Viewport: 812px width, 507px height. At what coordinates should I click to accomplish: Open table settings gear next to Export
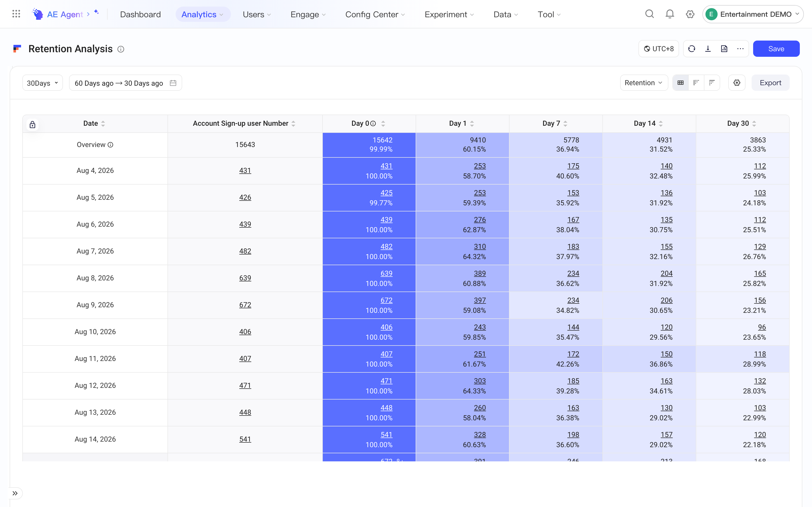tap(737, 83)
